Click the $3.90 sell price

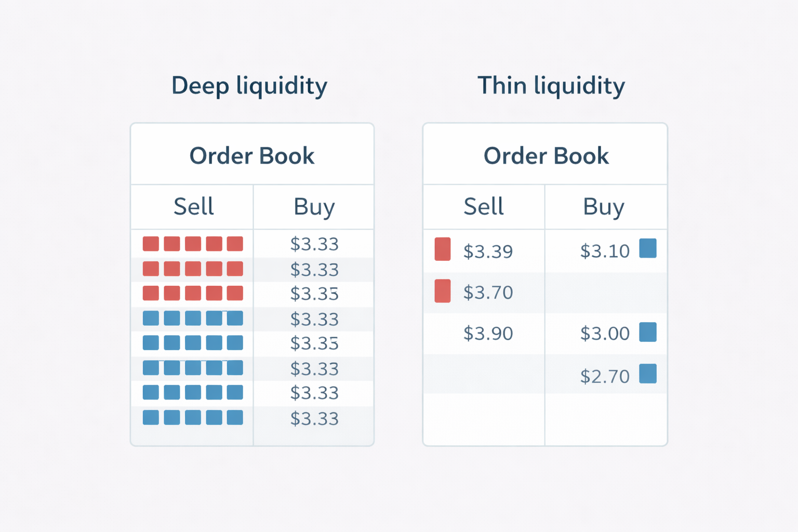tap(488, 334)
